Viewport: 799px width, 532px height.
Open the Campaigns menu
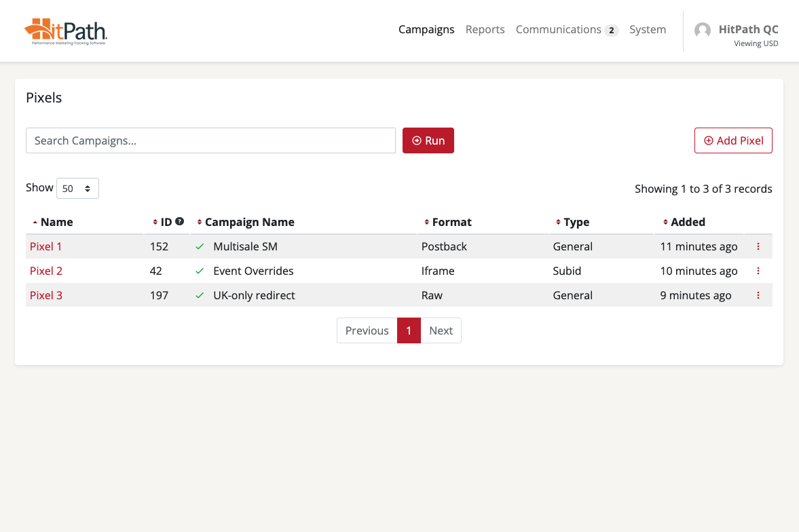pyautogui.click(x=426, y=30)
